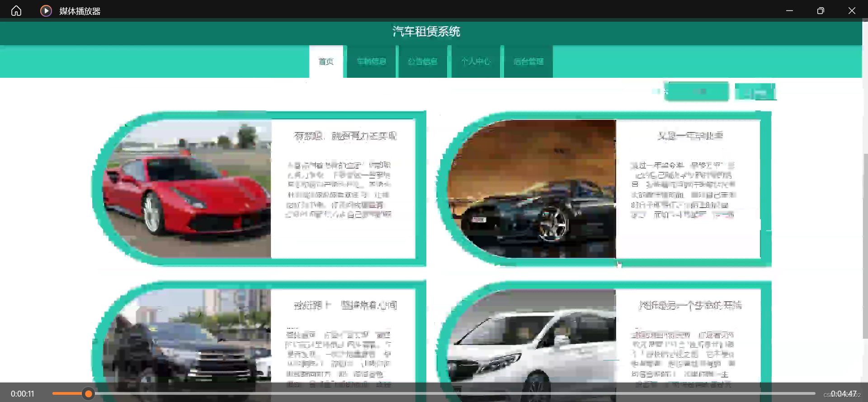Switch to the 公告信息 tab
This screenshot has width=868, height=402.
(x=423, y=61)
